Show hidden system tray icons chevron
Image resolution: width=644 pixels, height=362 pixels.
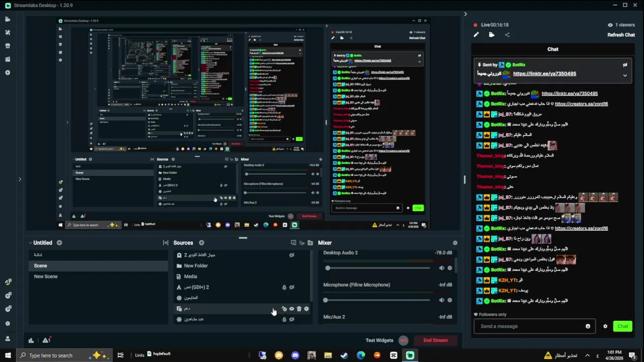click(587, 355)
